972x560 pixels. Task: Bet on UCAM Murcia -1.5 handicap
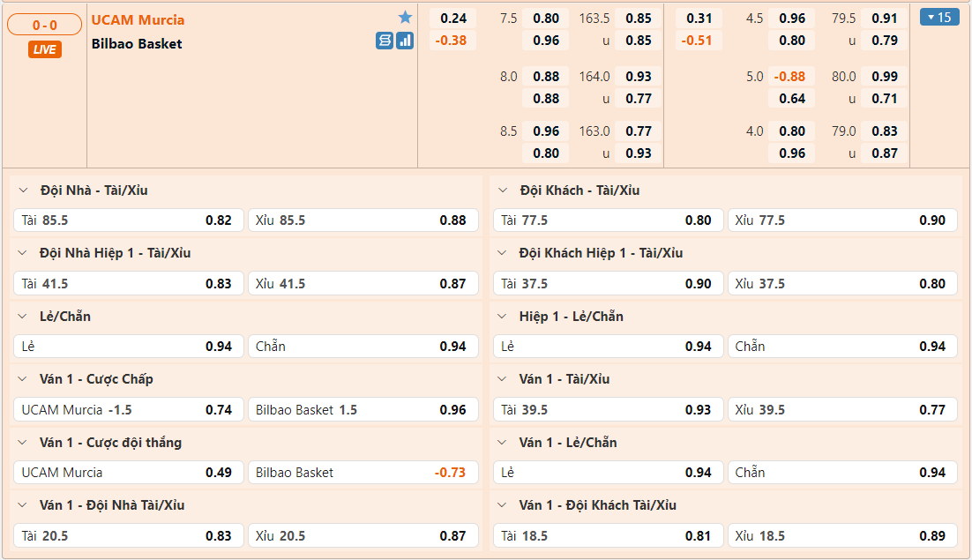click(x=129, y=410)
